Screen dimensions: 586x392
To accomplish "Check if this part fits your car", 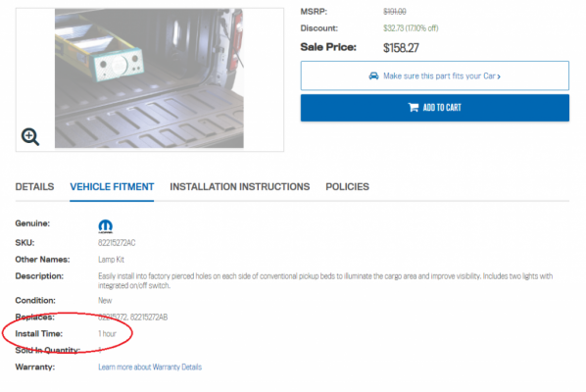I will coord(435,75).
